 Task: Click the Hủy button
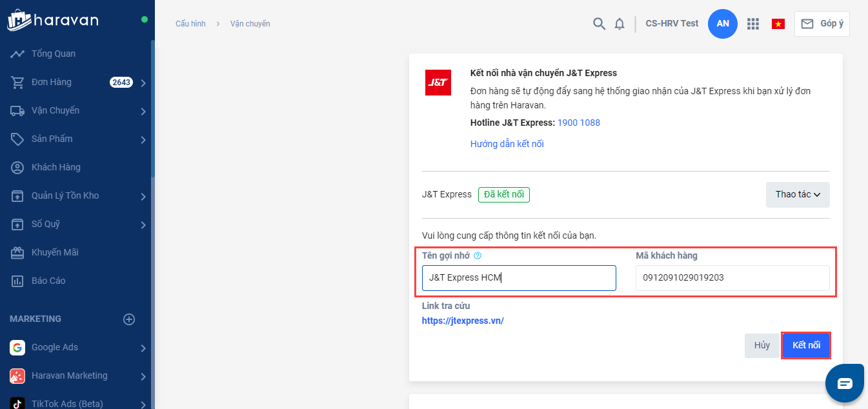click(x=762, y=346)
